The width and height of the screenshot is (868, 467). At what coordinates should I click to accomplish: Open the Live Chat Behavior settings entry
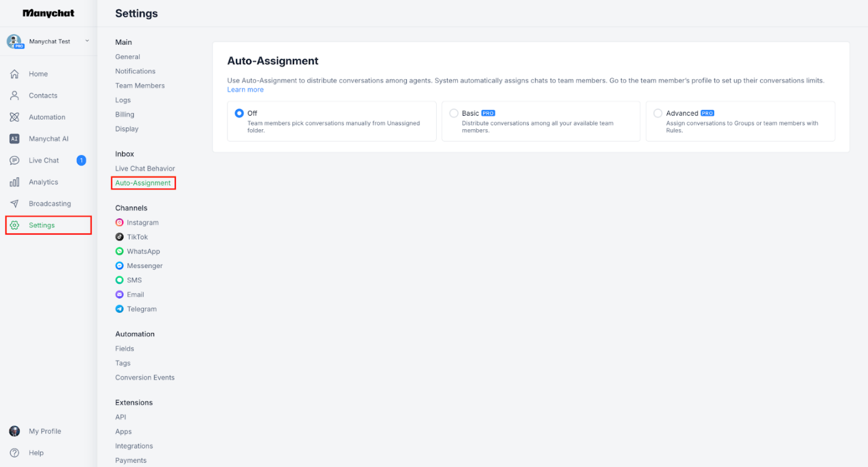[x=145, y=168]
